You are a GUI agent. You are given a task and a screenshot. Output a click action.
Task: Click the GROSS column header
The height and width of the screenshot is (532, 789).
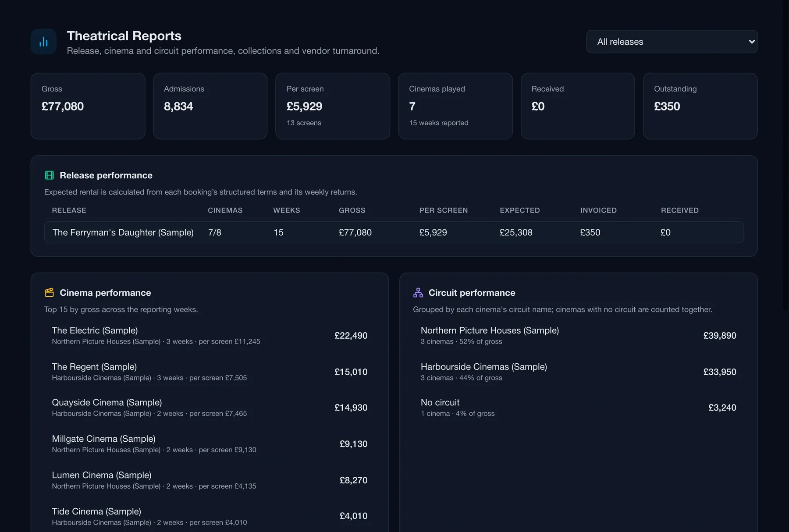[x=352, y=210]
